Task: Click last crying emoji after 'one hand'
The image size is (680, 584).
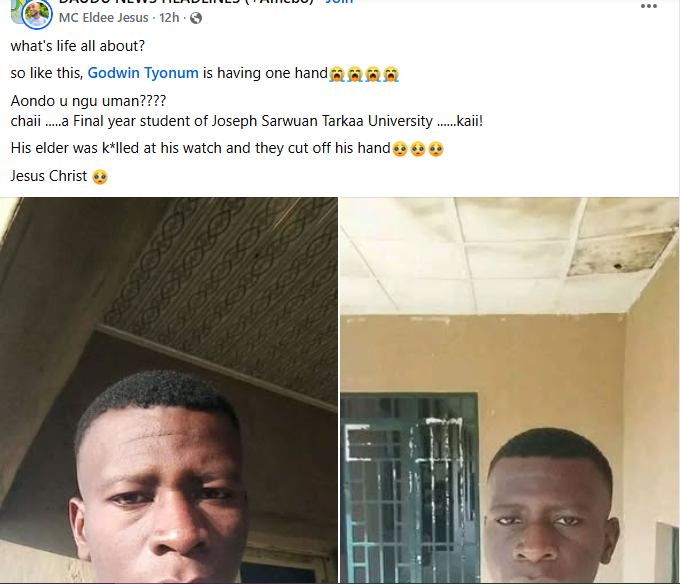Action: 391,74
